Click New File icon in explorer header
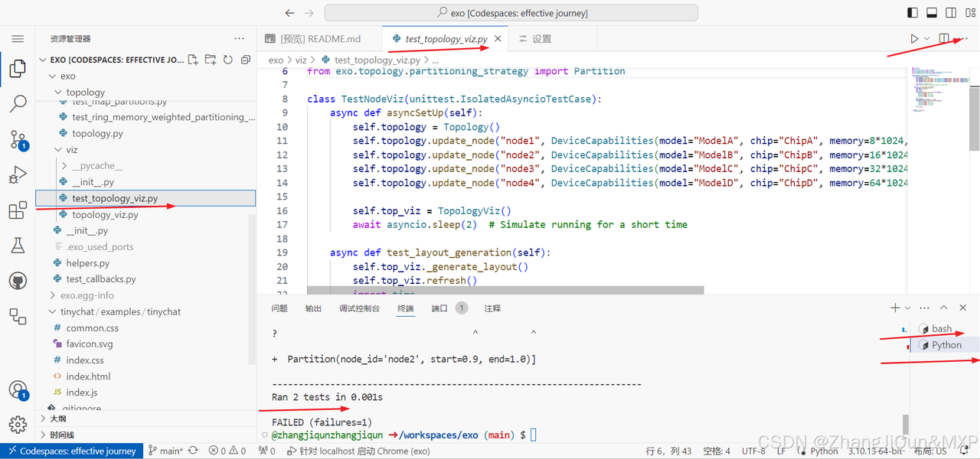980x459 pixels. click(x=193, y=60)
